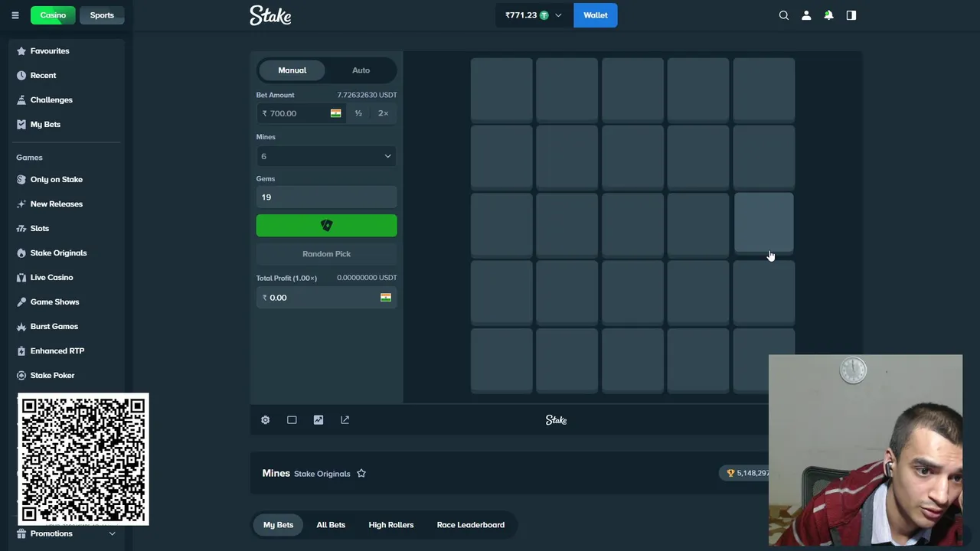Viewport: 980px width, 551px height.
Task: Click the Indian flag in Bet Amount
Action: (335, 113)
